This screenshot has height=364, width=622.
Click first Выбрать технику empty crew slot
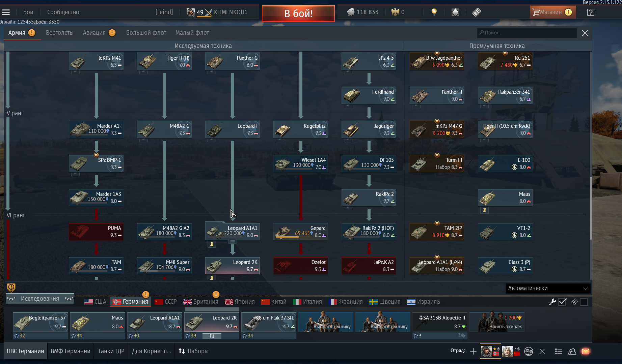pyautogui.click(x=326, y=322)
